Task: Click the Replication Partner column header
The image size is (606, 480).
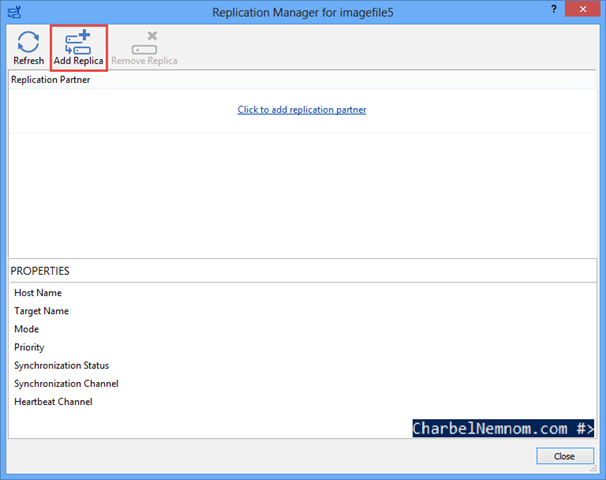Action: [x=302, y=80]
